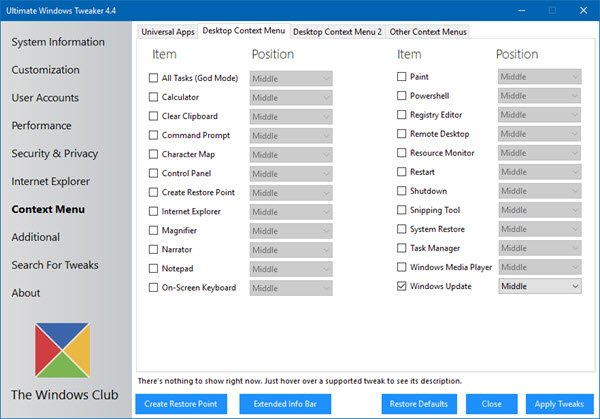Check the Clear Clipboard option

pyautogui.click(x=153, y=116)
